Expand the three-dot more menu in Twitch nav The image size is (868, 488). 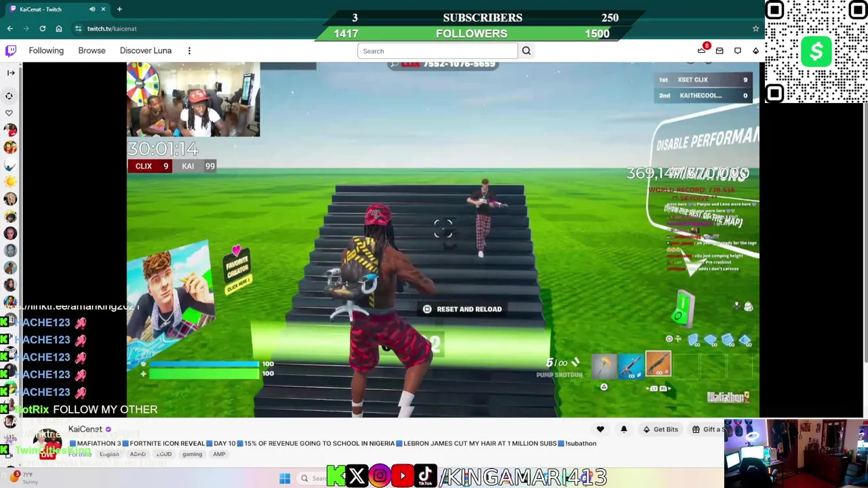click(x=189, y=51)
